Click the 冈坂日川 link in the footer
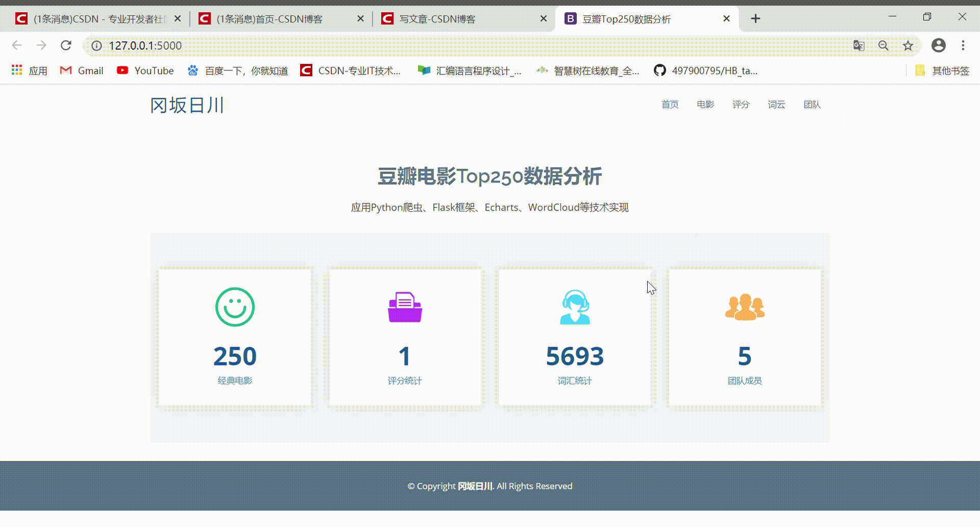The height and width of the screenshot is (527, 980). 475,486
